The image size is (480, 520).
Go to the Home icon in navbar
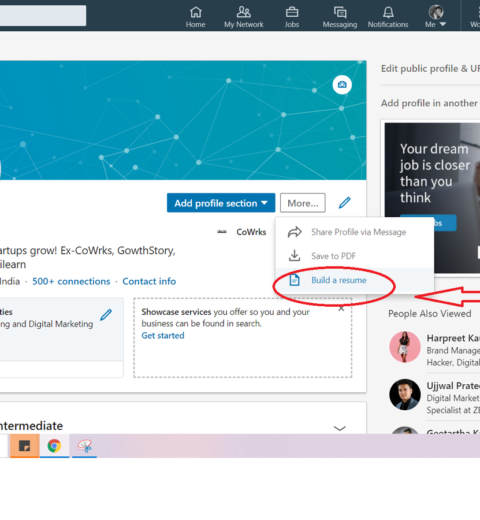(x=196, y=12)
